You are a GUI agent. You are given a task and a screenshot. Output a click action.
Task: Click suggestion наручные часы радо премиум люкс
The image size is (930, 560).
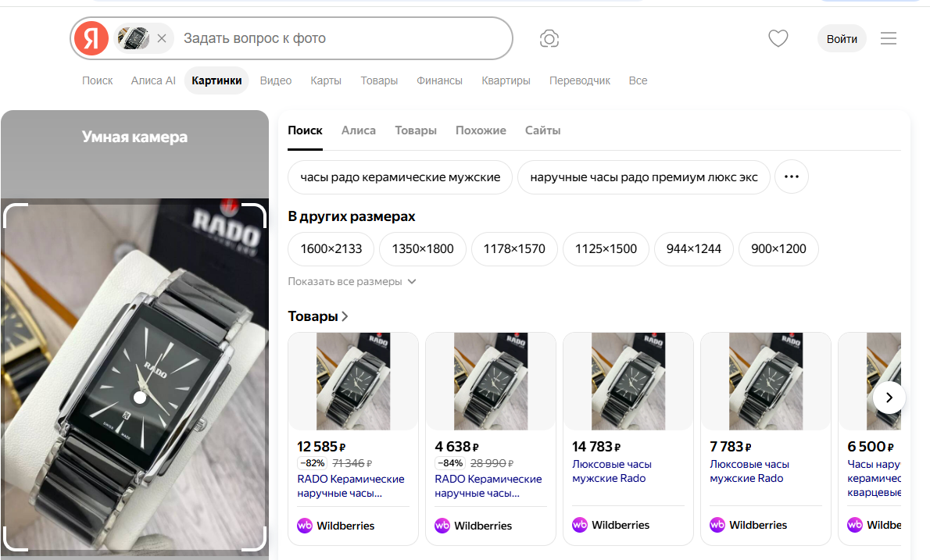[643, 177]
